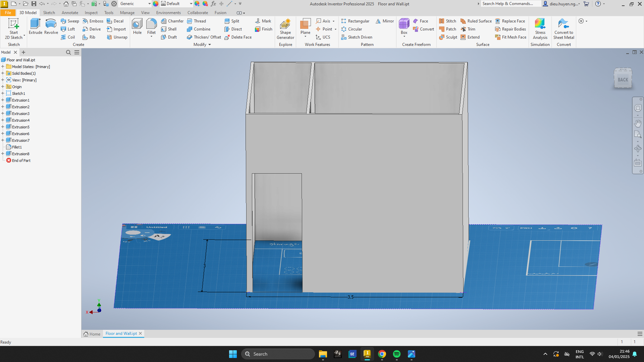Screen dimensions: 644x362
Task: Select Fillet1 in the model browser
Action: [x=17, y=147]
